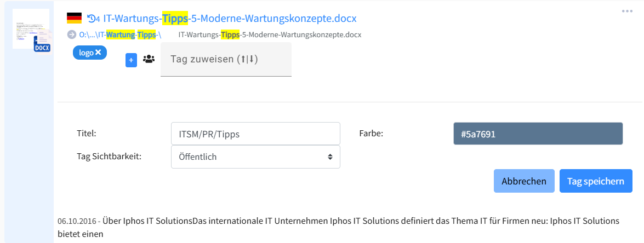
Task: Expand the Tag Sichtbarkeit dropdown
Action: point(255,157)
